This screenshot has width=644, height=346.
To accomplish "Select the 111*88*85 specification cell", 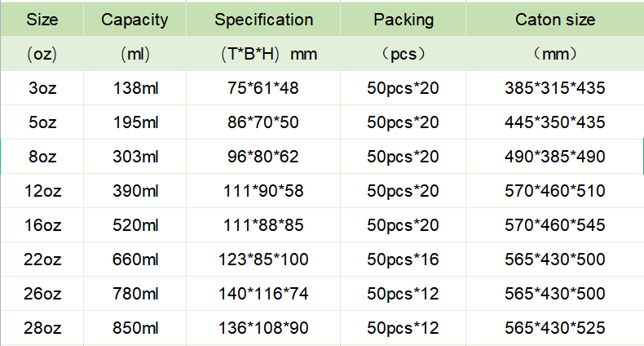I will point(263,224).
